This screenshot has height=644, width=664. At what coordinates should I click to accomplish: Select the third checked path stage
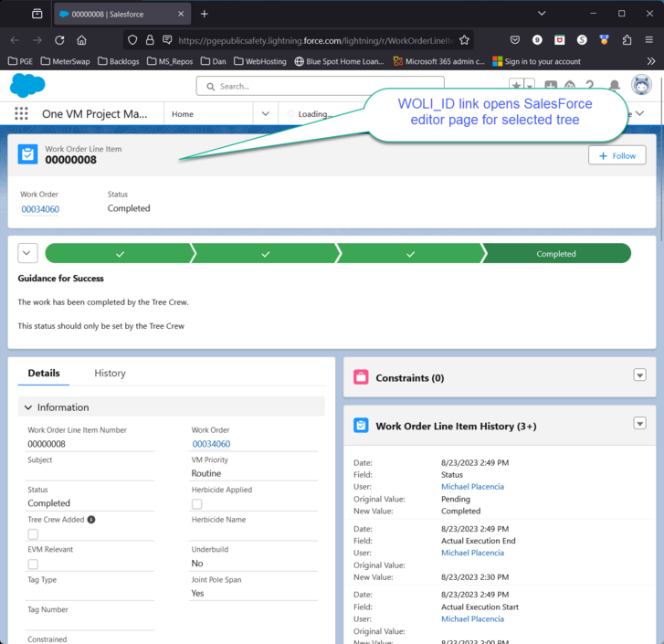410,253
